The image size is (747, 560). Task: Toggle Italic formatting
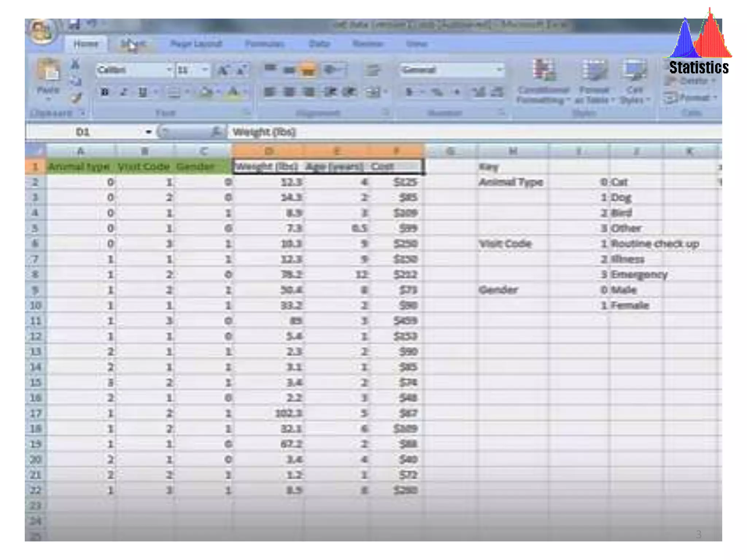click(124, 92)
